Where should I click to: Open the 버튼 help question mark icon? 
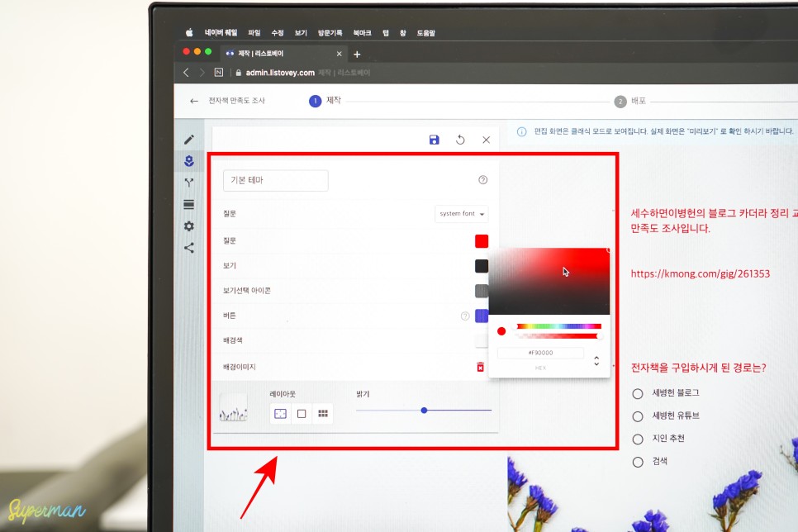point(465,316)
